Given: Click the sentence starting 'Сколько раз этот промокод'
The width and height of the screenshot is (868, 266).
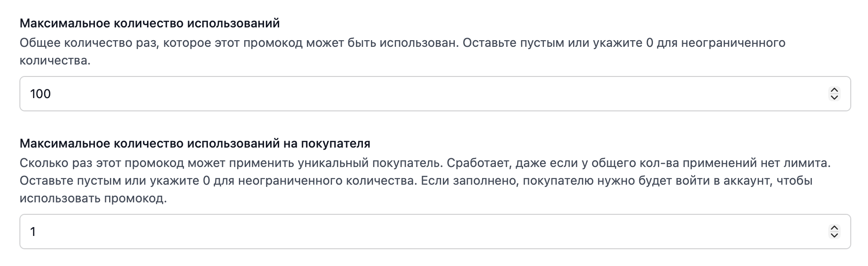Looking at the screenshot, I should pyautogui.click(x=230, y=163).
